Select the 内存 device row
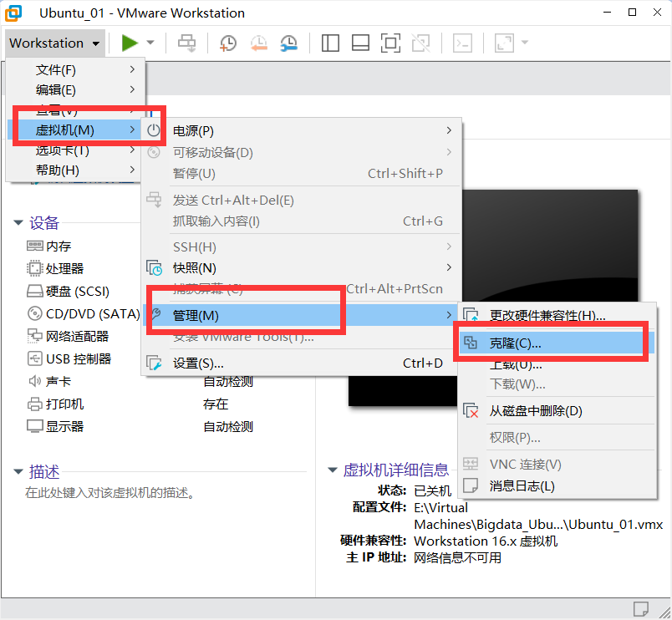Viewport: 672px width, 620px height. coord(48,246)
